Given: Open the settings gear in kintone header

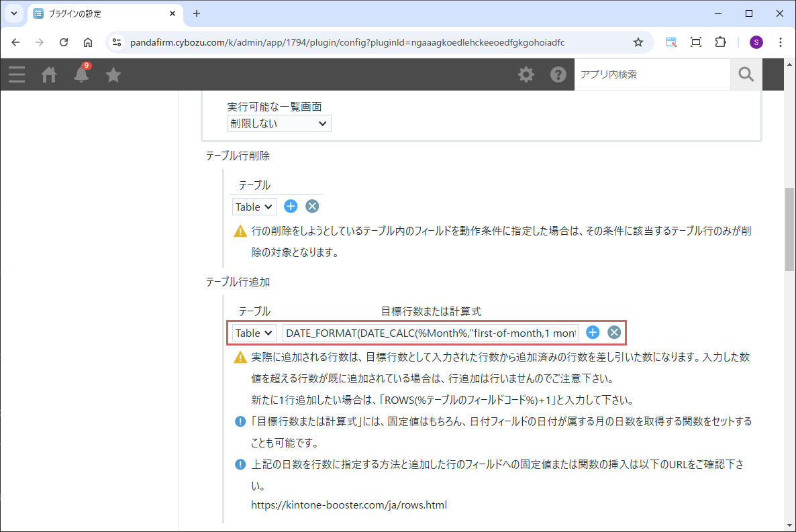Looking at the screenshot, I should click(526, 74).
